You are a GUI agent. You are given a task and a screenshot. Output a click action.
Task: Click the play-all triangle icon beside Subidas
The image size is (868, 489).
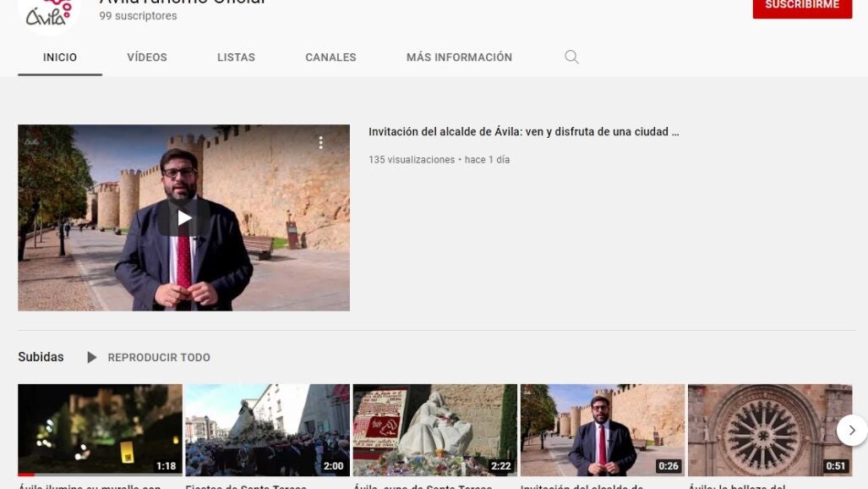[x=91, y=358]
